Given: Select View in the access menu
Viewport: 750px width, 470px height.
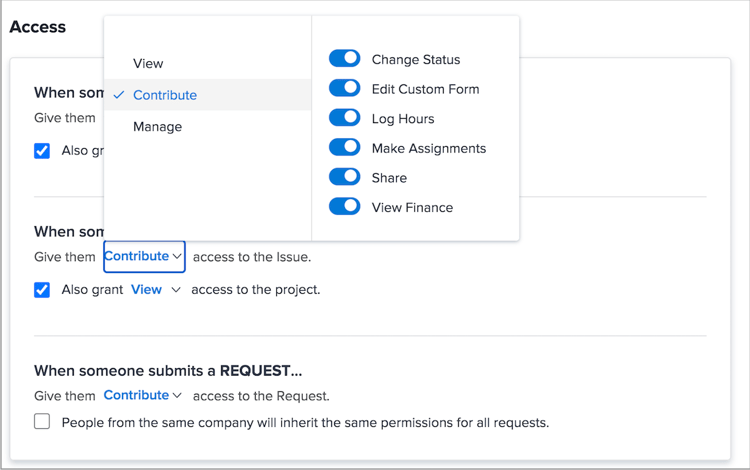Looking at the screenshot, I should pos(148,63).
